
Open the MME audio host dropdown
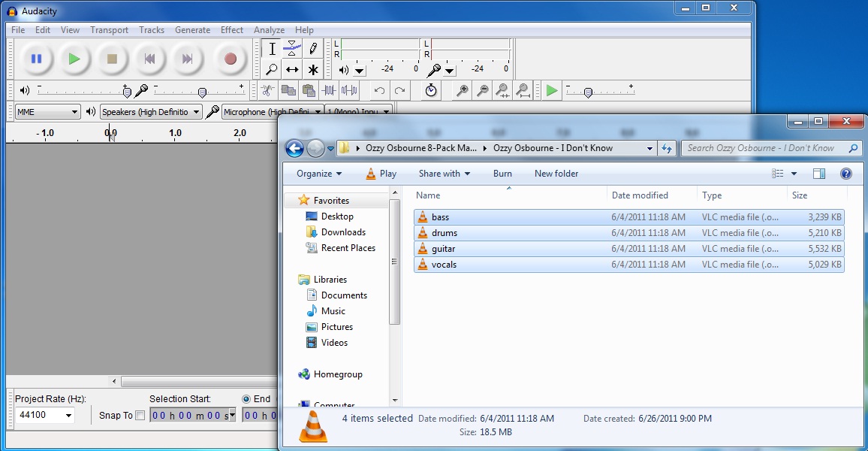(48, 112)
